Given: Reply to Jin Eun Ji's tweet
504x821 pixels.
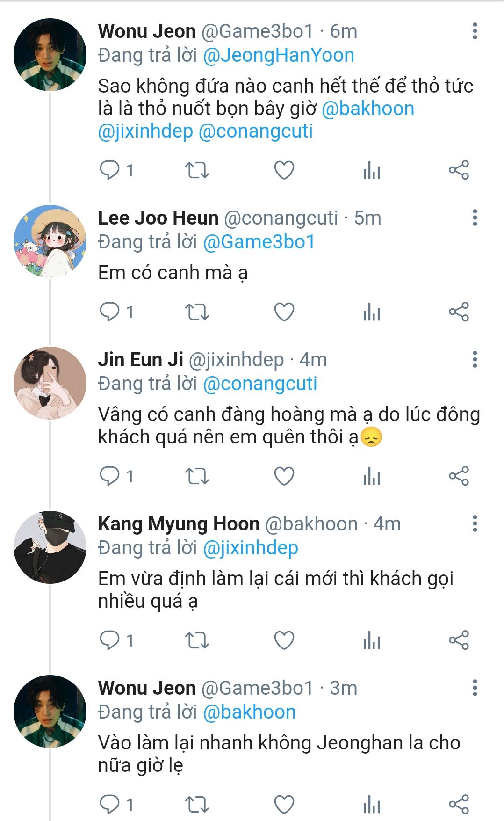Looking at the screenshot, I should click(x=110, y=476).
